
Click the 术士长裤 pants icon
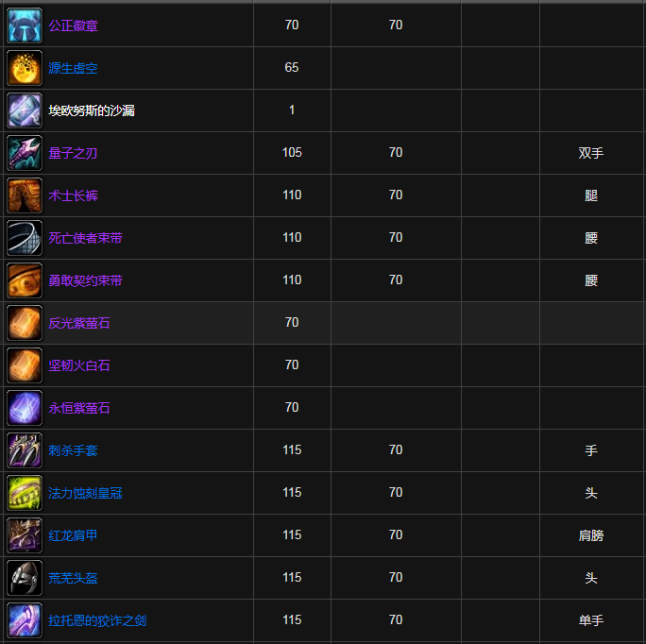coord(25,195)
